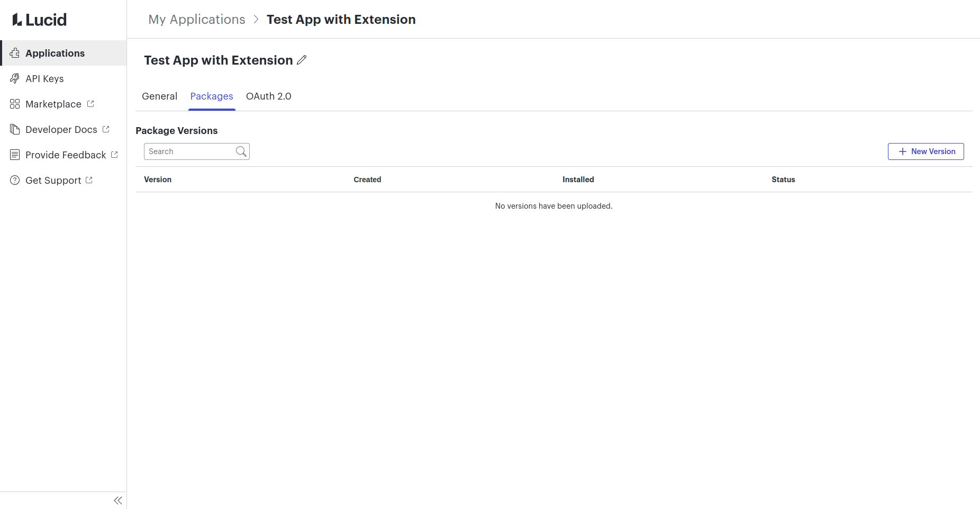Image resolution: width=980 pixels, height=509 pixels.
Task: Click the plus icon in New Version
Action: tap(903, 151)
